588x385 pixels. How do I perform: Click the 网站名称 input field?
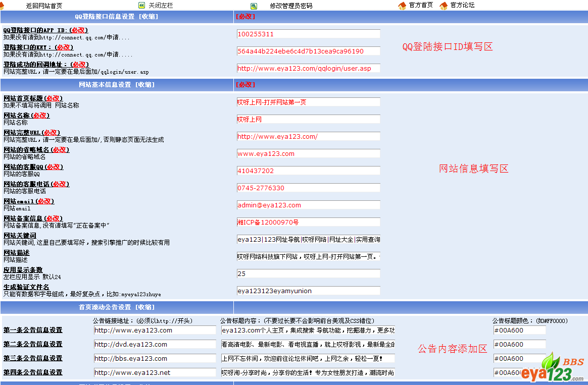[x=308, y=120]
